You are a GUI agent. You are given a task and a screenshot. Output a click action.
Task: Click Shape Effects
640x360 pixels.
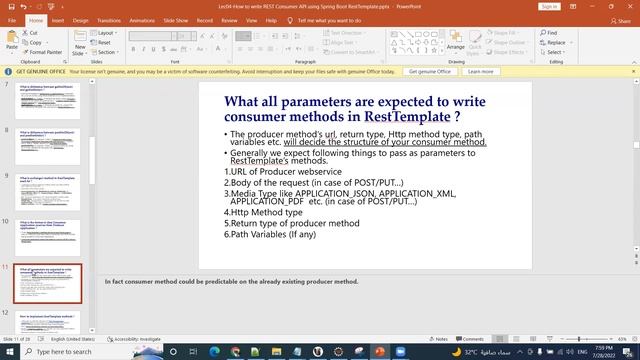tap(507, 52)
